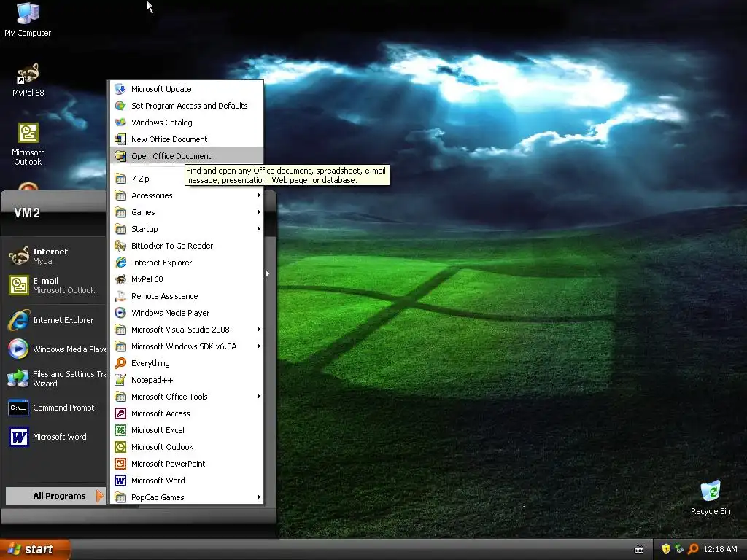Click the Command Prompt icon in Start menu
The width and height of the screenshot is (747, 560).
click(18, 408)
